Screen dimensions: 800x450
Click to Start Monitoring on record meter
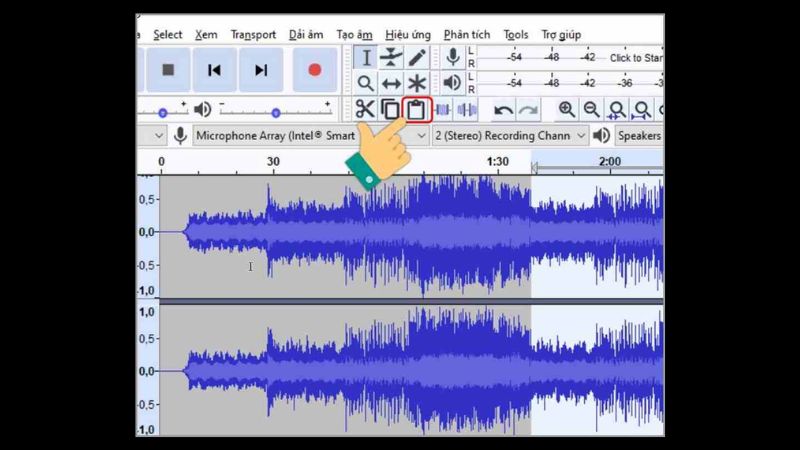pos(636,58)
